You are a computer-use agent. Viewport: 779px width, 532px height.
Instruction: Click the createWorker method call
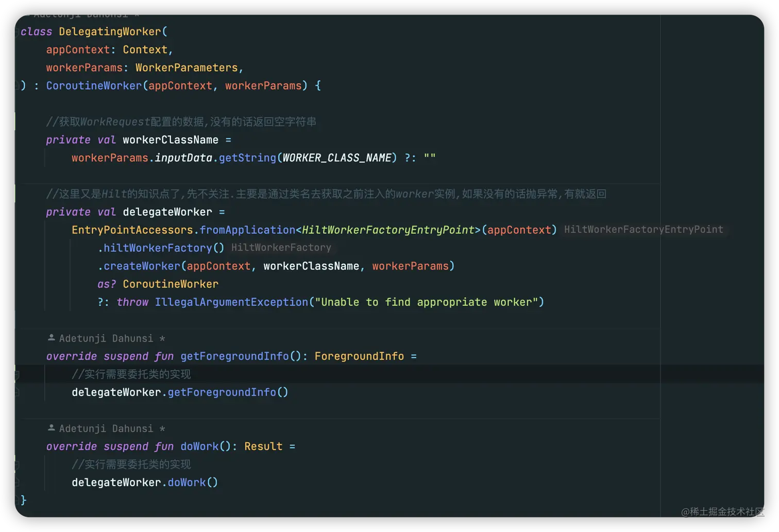(142, 266)
